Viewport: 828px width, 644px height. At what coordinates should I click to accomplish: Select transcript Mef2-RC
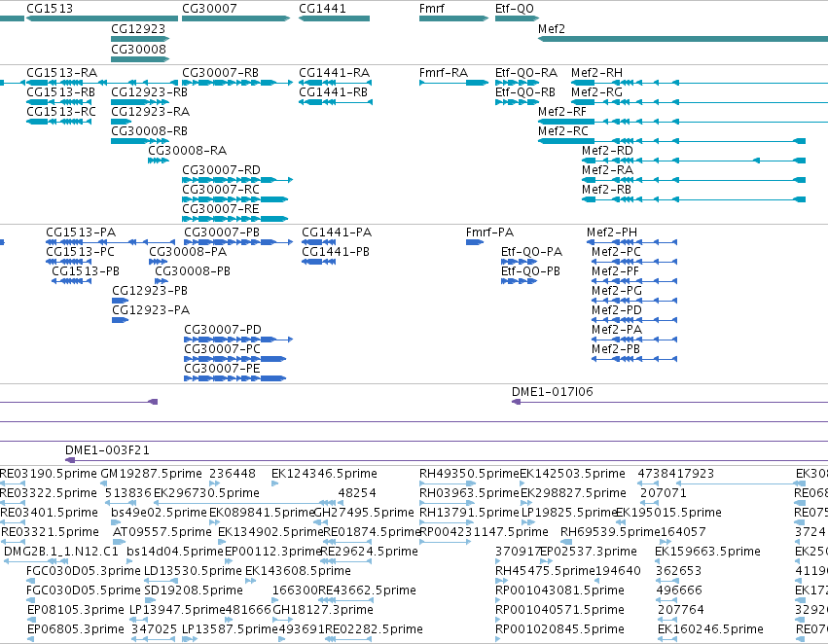(563, 131)
